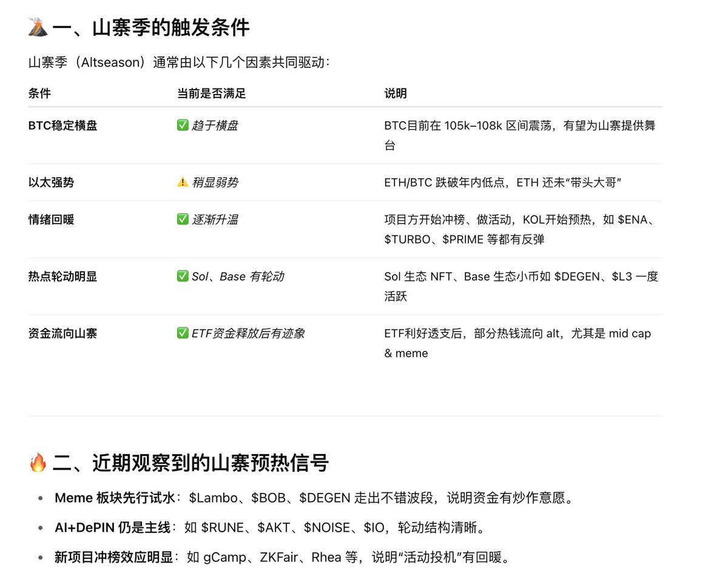The height and width of the screenshot is (579, 728).
Task: Click the 趋于横盘 status text
Action: point(215,126)
